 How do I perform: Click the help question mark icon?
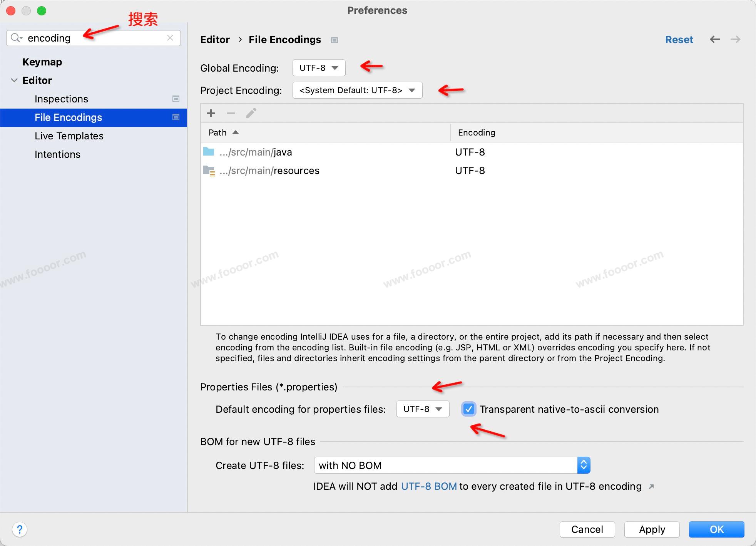[20, 529]
